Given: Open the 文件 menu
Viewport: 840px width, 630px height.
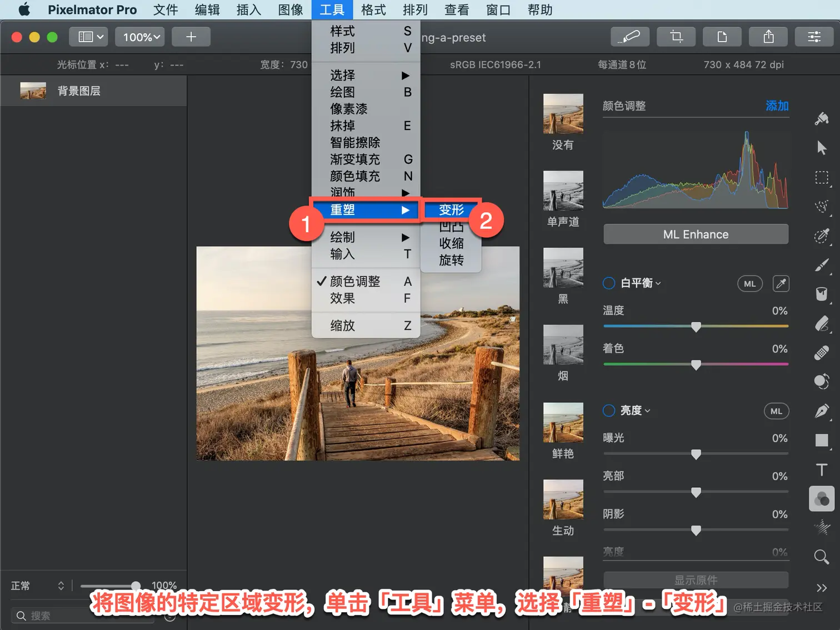Looking at the screenshot, I should 166,9.
